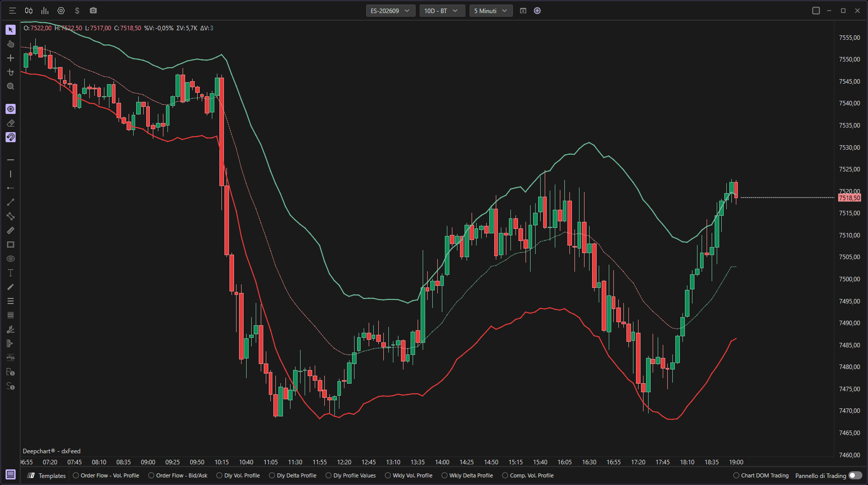The width and height of the screenshot is (868, 485).
Task: Open the 5 Minuti timeframe dropdown
Action: tap(491, 11)
